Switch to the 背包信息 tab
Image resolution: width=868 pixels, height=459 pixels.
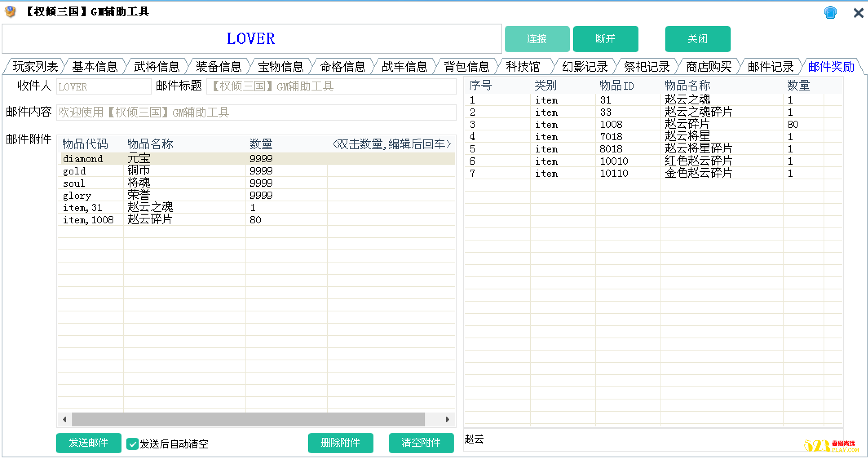tap(466, 66)
